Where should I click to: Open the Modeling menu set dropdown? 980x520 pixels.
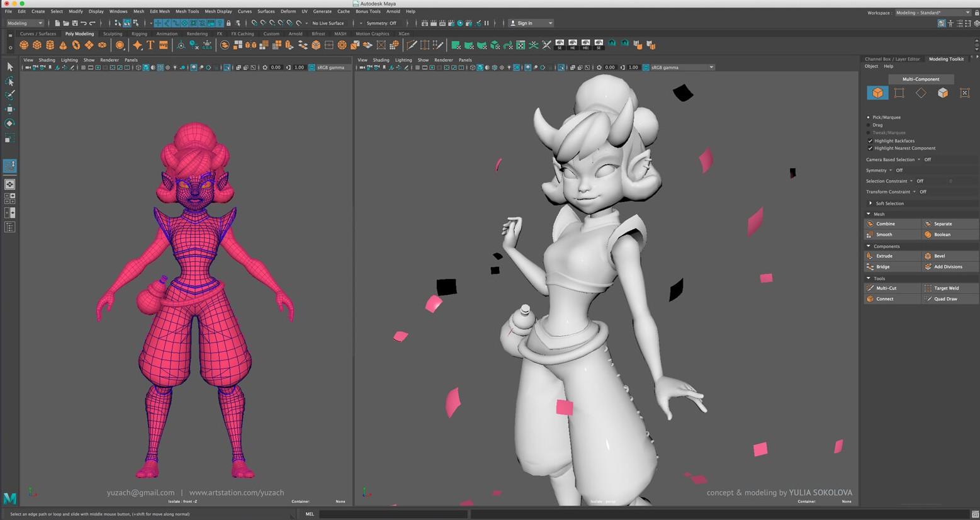tap(25, 23)
